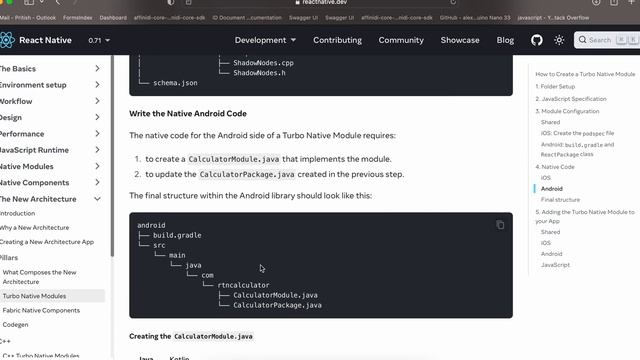Image resolution: width=640 pixels, height=360 pixels.
Task: Open the Blog page
Action: point(505,40)
